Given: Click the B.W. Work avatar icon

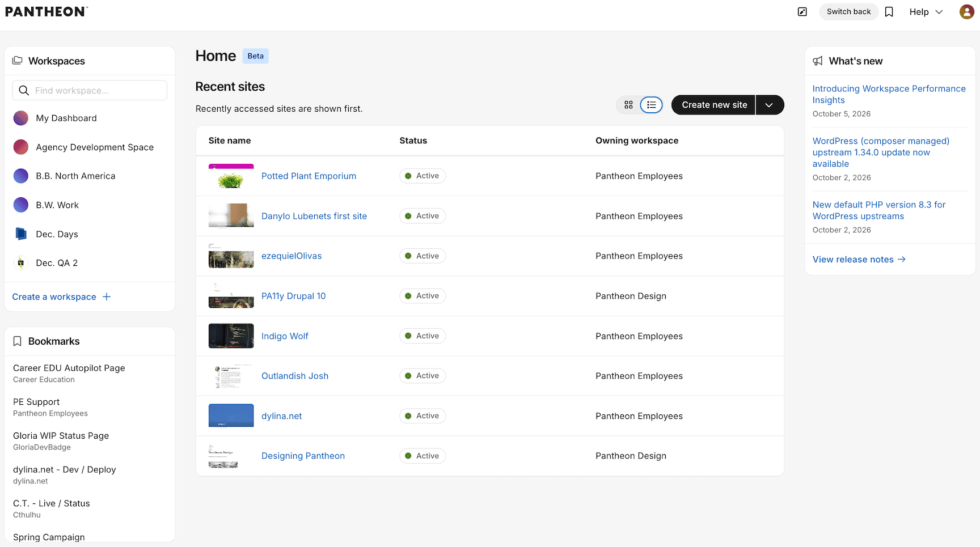Looking at the screenshot, I should (21, 205).
